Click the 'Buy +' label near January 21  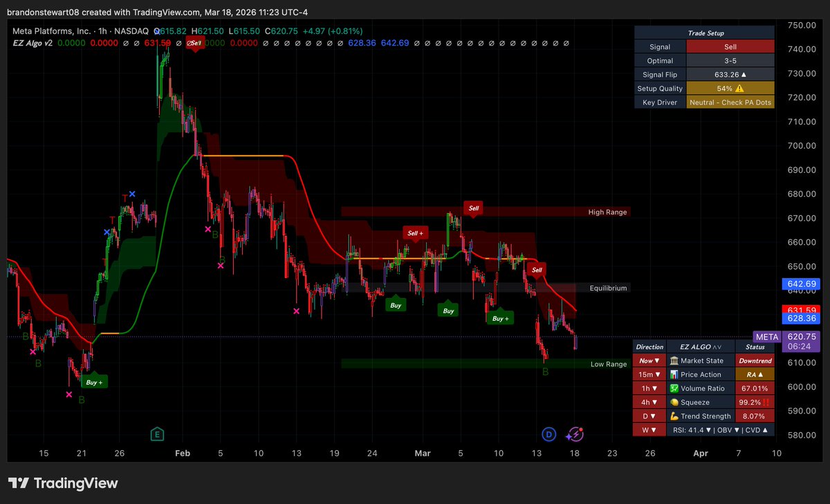tap(95, 382)
